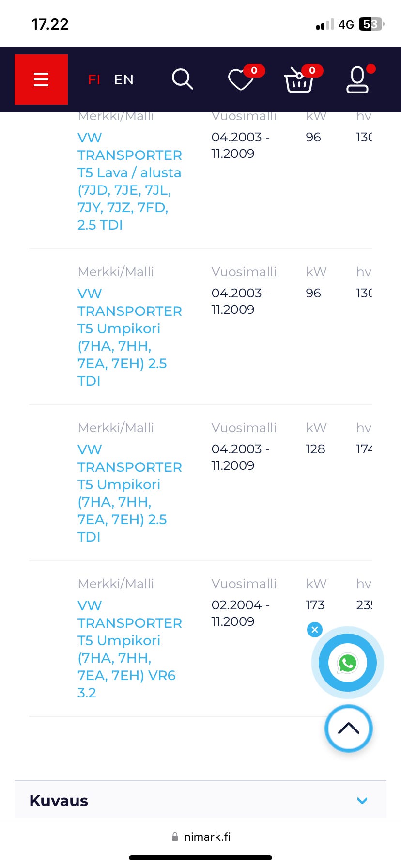This screenshot has height=868, width=401.
Task: Switch language to EN
Action: tap(124, 79)
